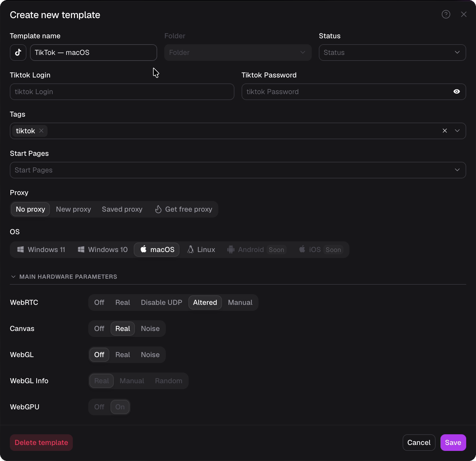
Task: Choose Windows 10 as OS
Action: (x=103, y=250)
